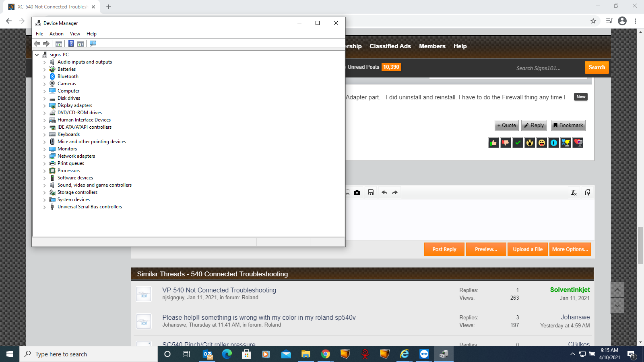
Task: Toggle the action pane toolbar button
Action: (x=80, y=43)
